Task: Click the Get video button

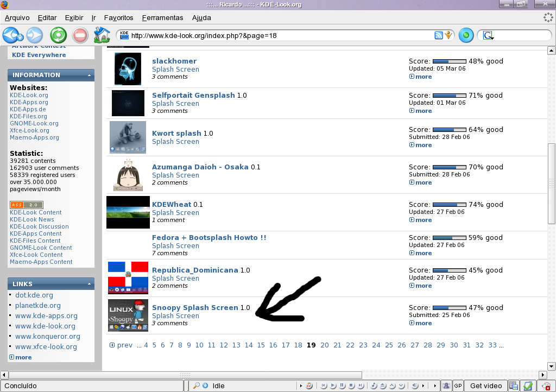Action: 486,385
